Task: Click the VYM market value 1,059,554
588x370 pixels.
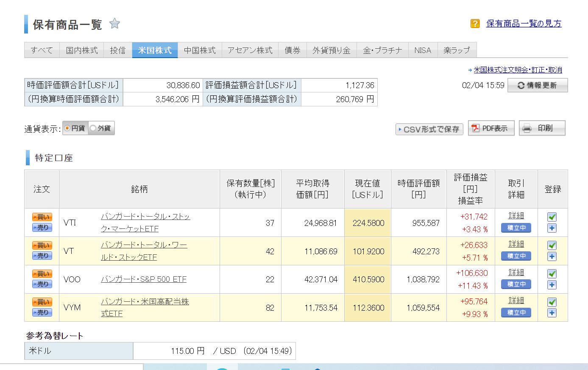Action: click(x=423, y=308)
